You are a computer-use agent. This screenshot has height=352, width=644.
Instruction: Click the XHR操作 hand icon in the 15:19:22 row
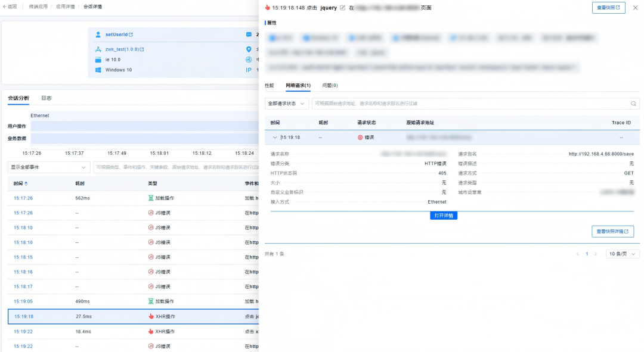click(x=151, y=331)
